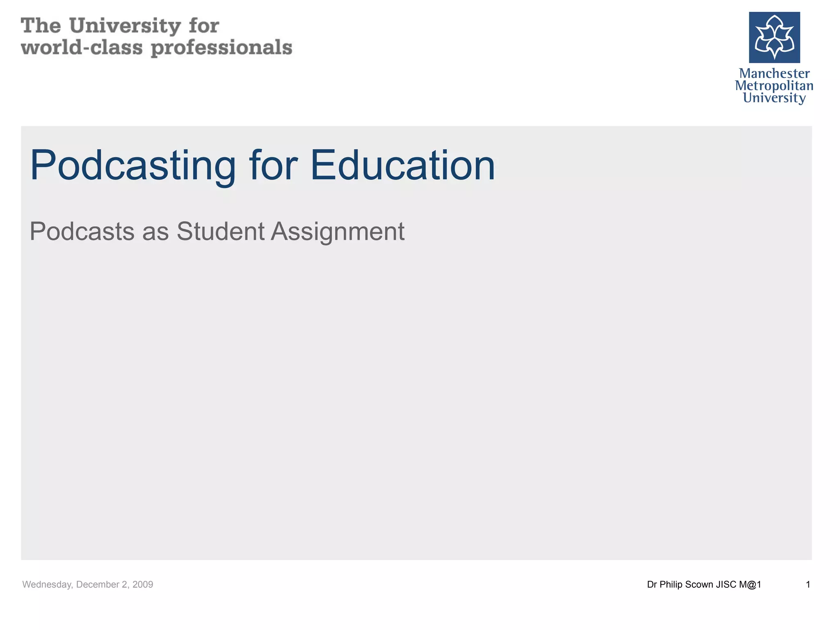Viewport: 840px width, 630px height.
Task: Click 'world-class professionals' tagline line
Action: pos(156,48)
